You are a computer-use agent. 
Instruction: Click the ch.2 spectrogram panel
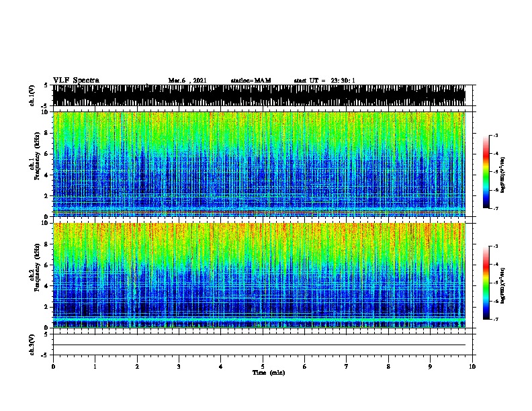(x=259, y=275)
